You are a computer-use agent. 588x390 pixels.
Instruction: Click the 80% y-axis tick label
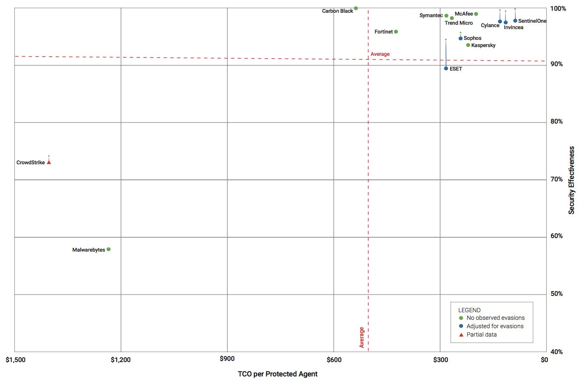click(557, 122)
